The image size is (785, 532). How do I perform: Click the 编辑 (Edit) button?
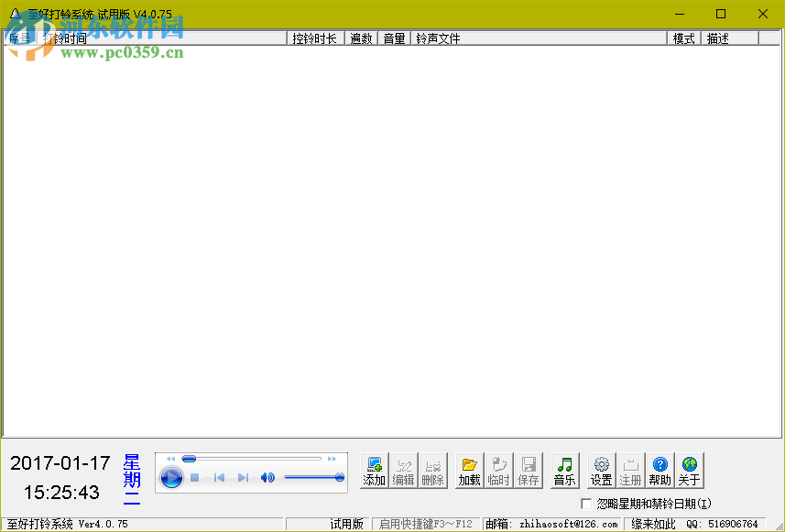coord(403,471)
